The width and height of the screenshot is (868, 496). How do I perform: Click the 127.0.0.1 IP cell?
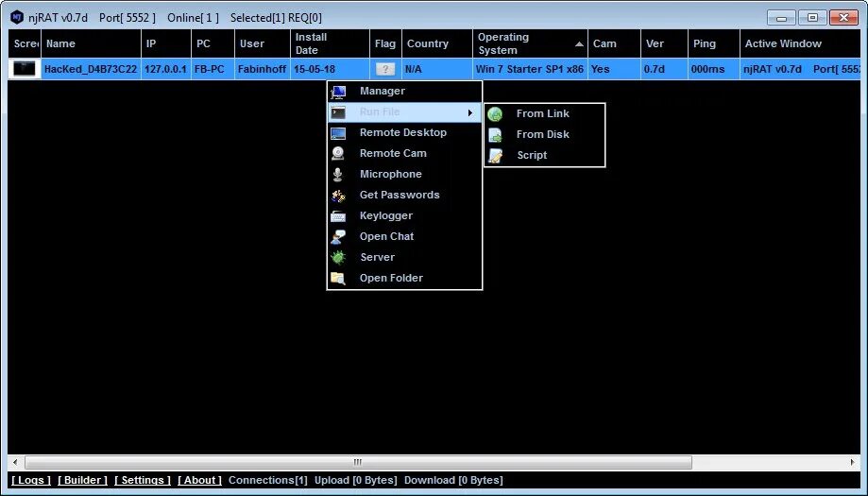click(x=165, y=69)
